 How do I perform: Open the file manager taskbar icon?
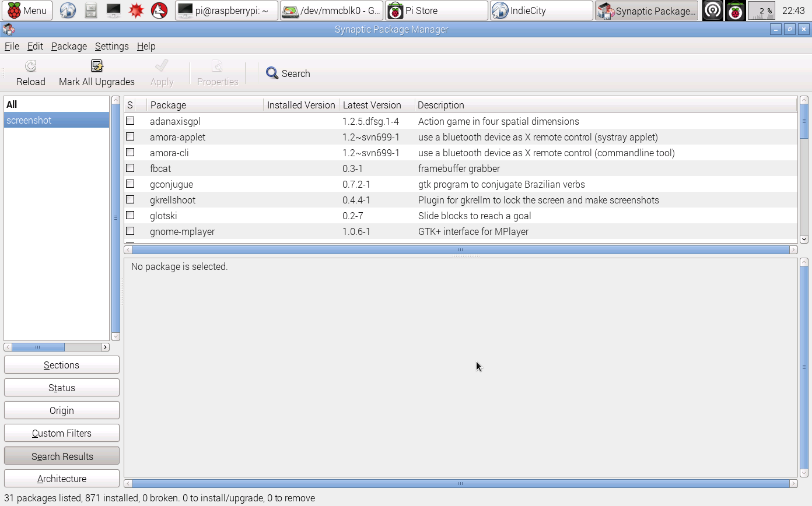[90, 10]
